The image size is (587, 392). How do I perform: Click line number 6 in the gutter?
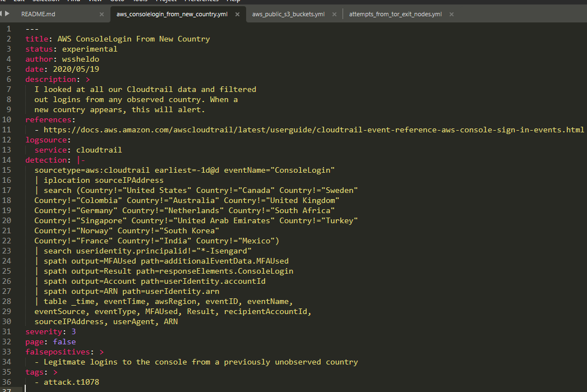[x=8, y=80]
